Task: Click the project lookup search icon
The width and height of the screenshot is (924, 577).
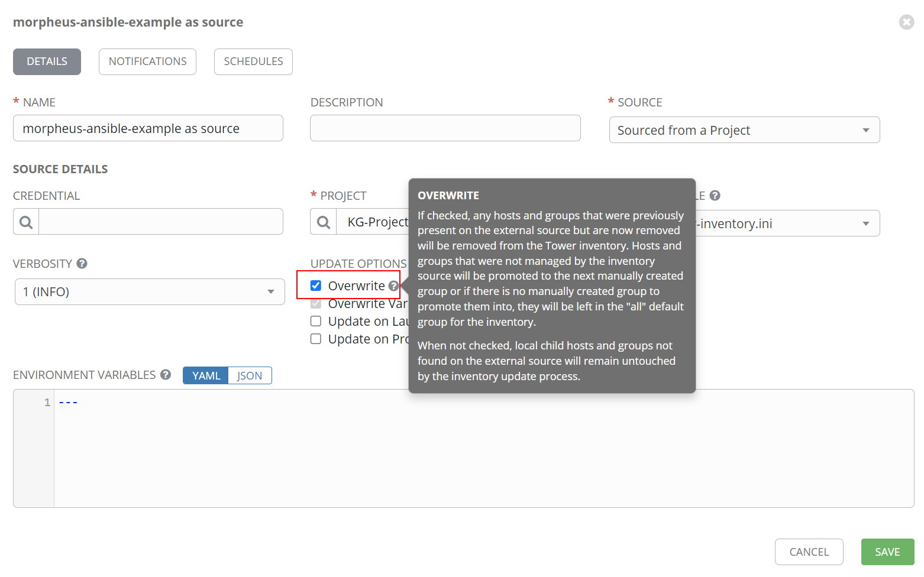Action: [324, 222]
